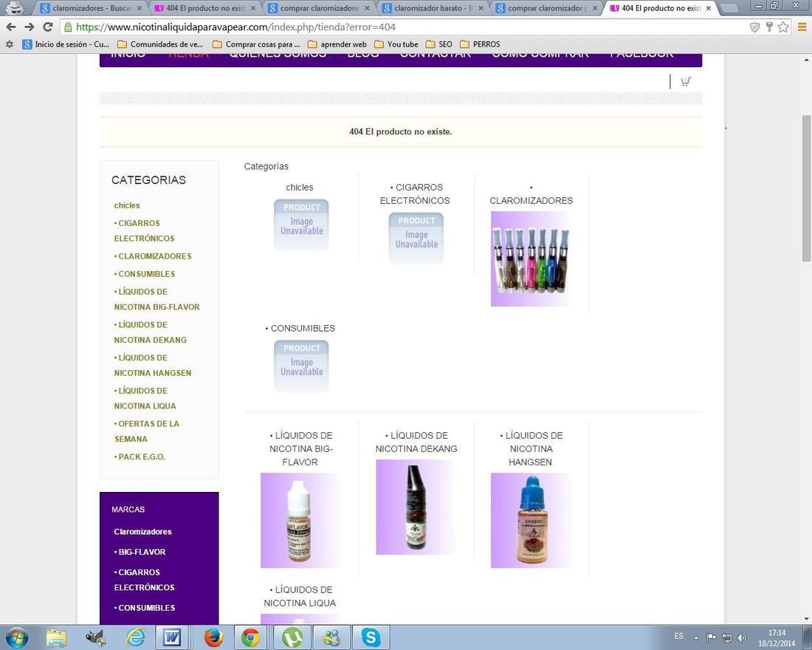Open uTorrent from taskbar
This screenshot has width=812, height=650.
(x=292, y=637)
